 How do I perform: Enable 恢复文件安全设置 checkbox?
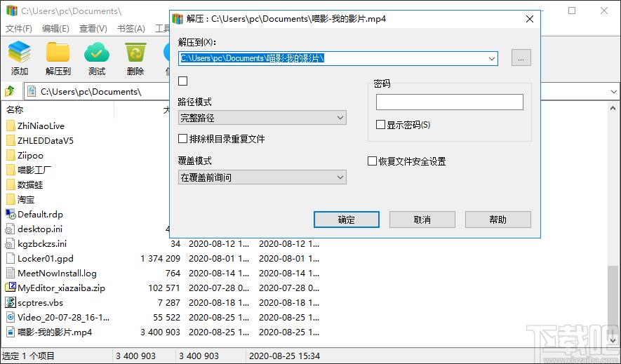point(372,161)
